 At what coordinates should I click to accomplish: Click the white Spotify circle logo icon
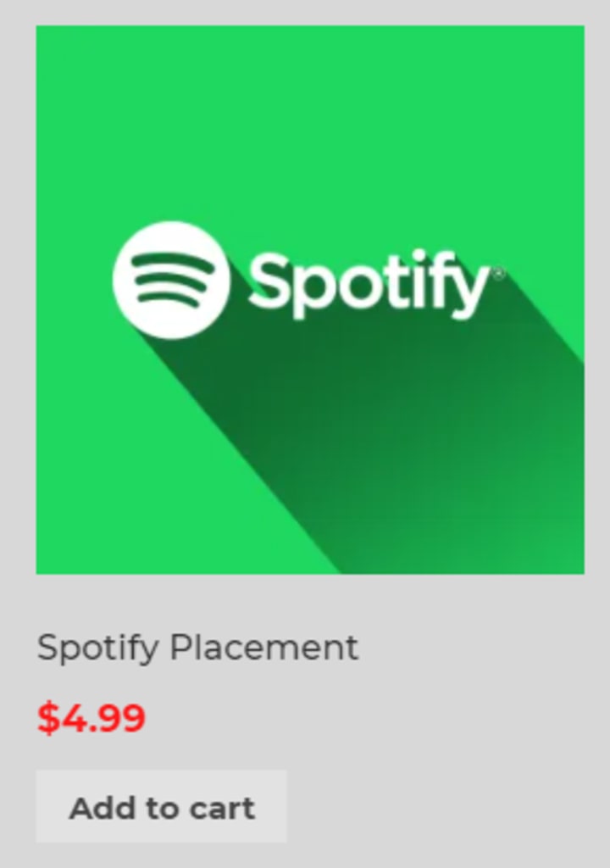(x=171, y=280)
